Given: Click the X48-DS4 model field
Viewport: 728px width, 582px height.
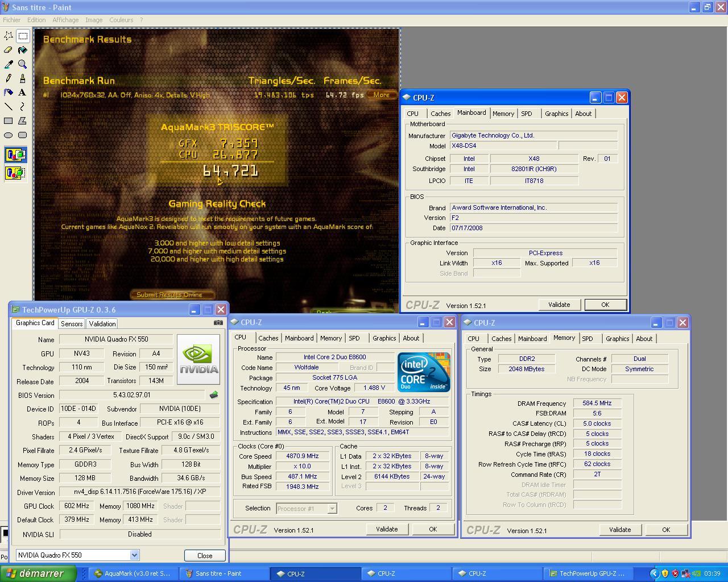Looking at the screenshot, I should (x=503, y=145).
